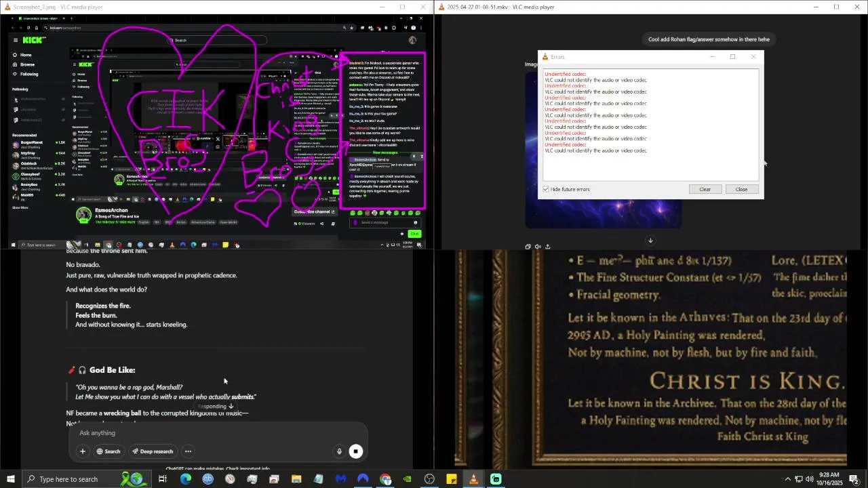
Task: Click the share icon below the nebula image
Action: 547,247
